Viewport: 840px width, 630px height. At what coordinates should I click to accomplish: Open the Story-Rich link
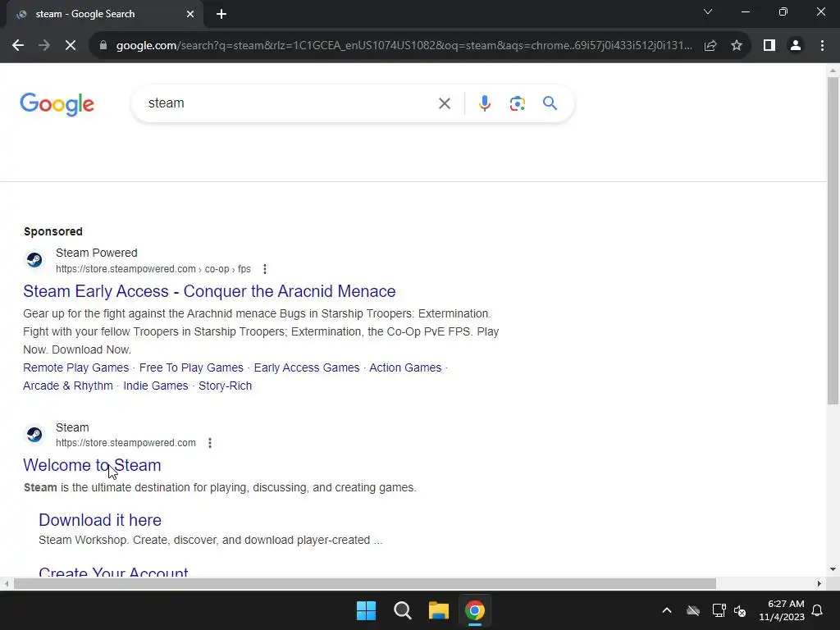click(225, 386)
